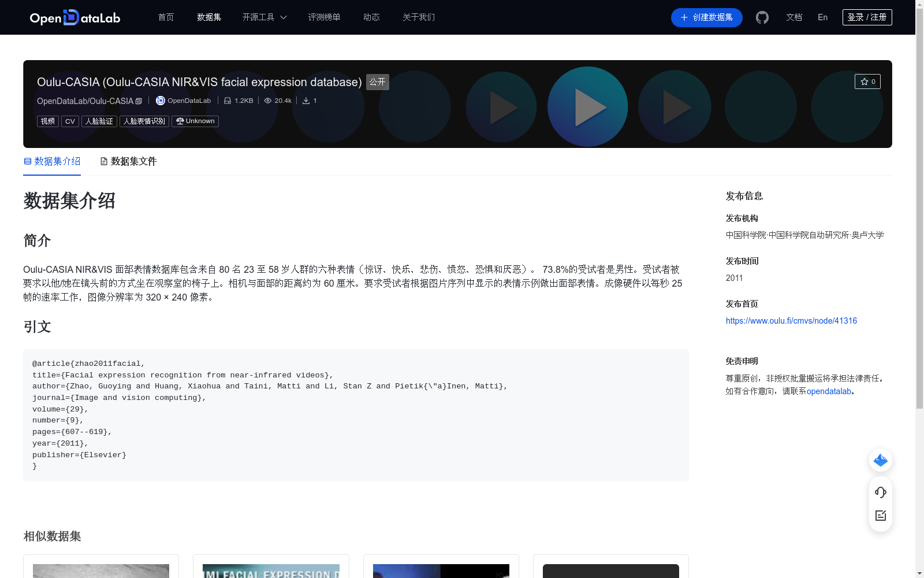The image size is (924, 578).
Task: Click the 公开 visibility badge
Action: pos(378,82)
